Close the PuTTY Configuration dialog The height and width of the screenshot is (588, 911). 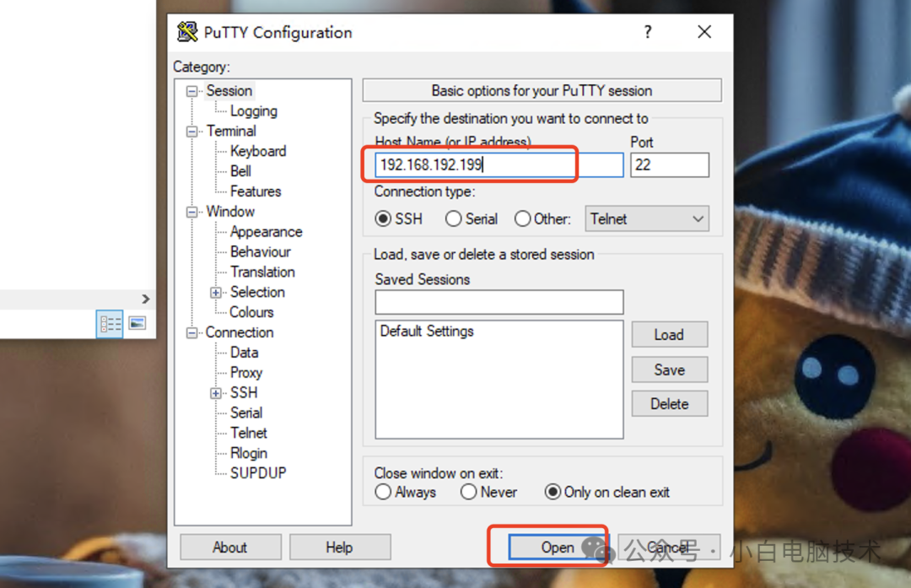click(x=704, y=32)
